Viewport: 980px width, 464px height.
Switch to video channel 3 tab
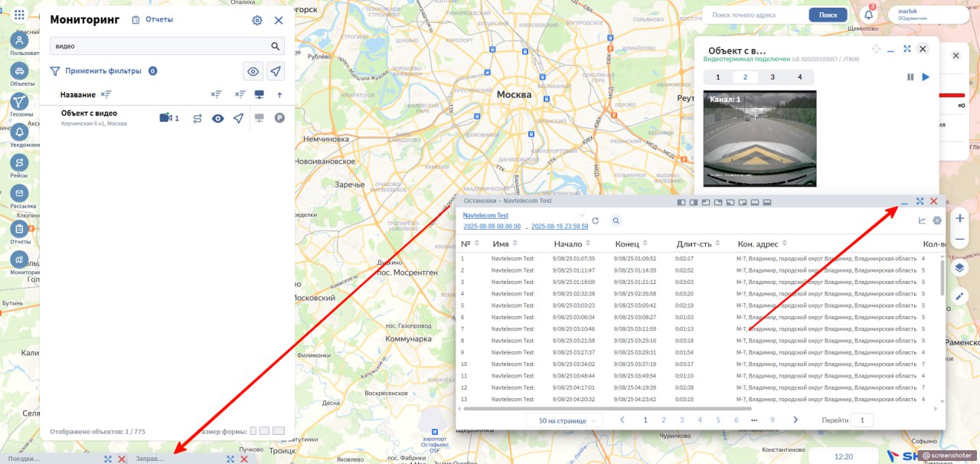pyautogui.click(x=773, y=77)
